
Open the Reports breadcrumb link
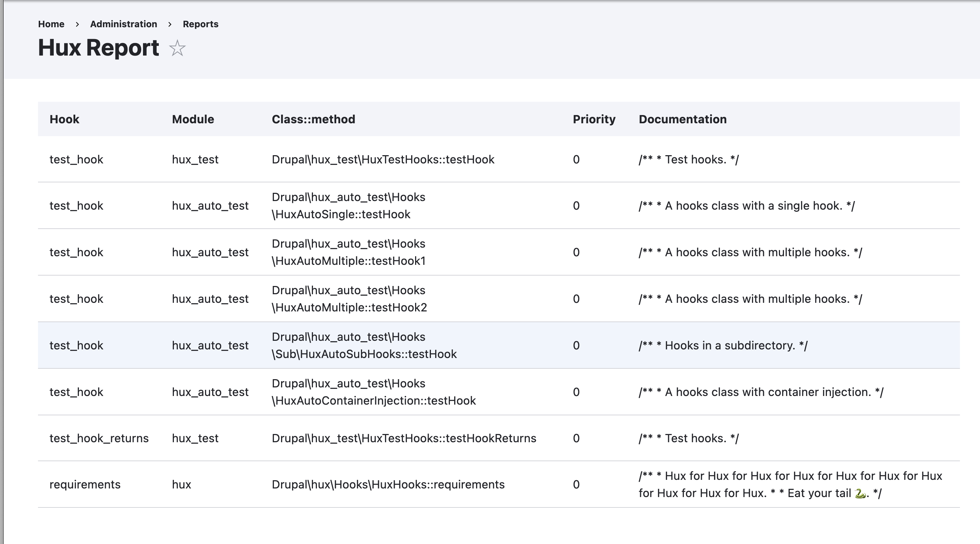point(200,24)
